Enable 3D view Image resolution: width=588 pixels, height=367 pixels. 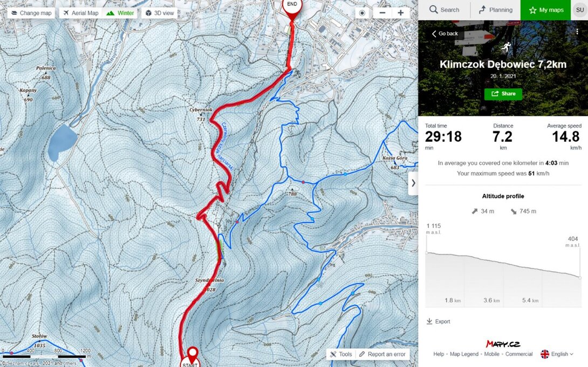(160, 13)
